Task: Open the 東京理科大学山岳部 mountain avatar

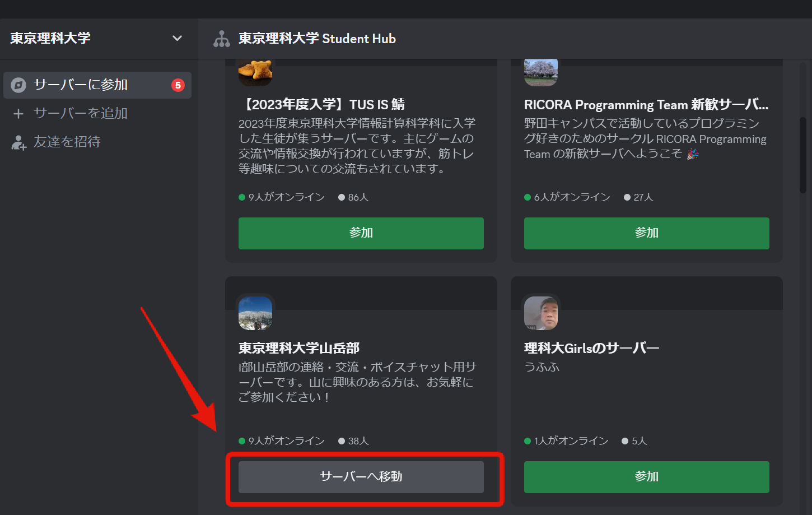Action: (x=255, y=313)
